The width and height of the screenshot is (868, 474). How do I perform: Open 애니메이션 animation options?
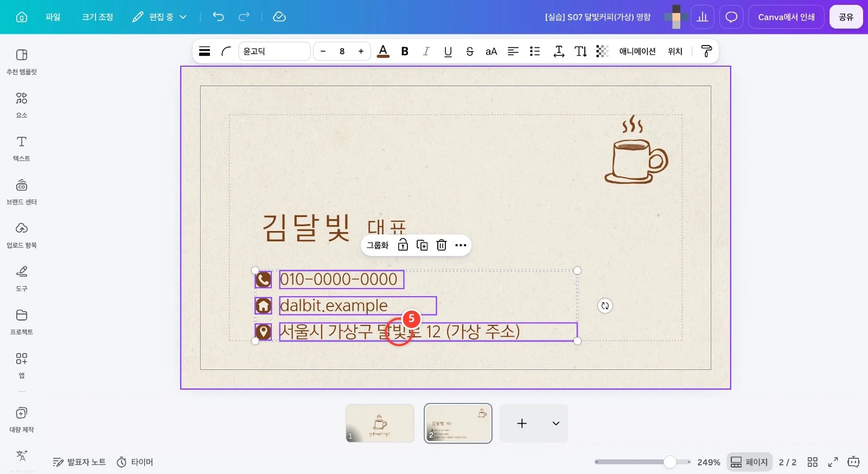click(637, 51)
